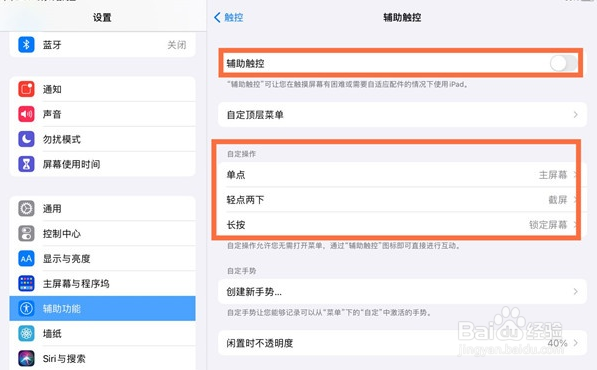597x370 pixels.
Task: Tap the Siri & Search icon
Action: click(26, 359)
